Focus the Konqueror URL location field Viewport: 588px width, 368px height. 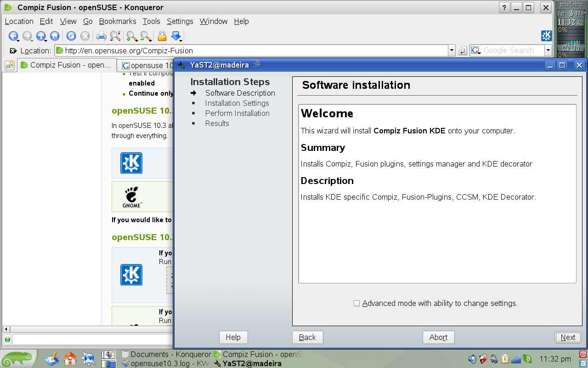[x=251, y=51]
